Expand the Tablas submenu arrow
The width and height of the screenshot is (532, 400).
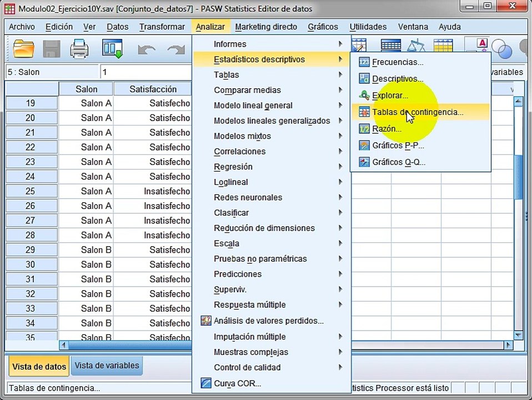340,74
